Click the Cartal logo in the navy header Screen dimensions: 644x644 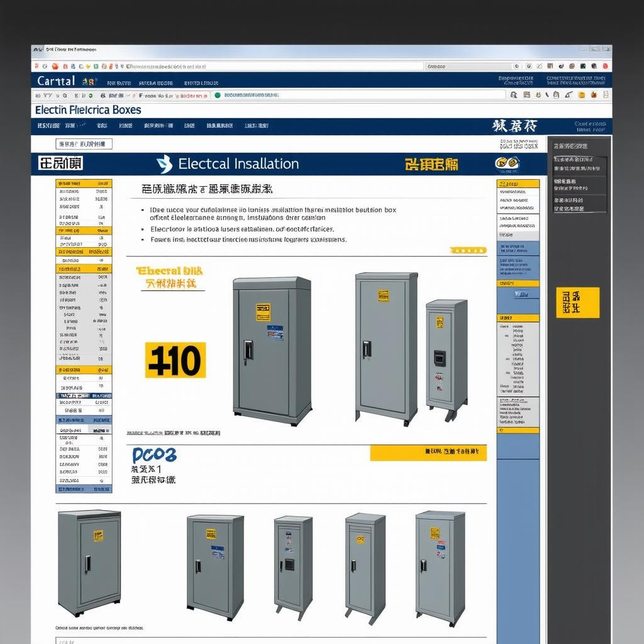coord(56,80)
